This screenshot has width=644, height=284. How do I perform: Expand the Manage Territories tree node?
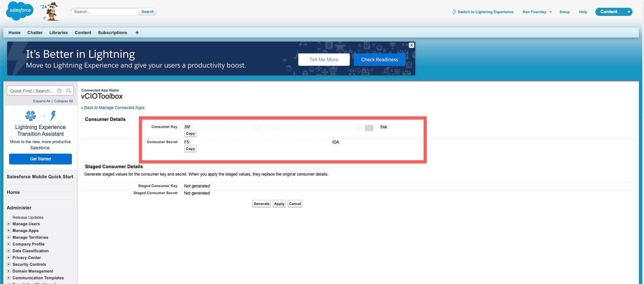(x=8, y=237)
